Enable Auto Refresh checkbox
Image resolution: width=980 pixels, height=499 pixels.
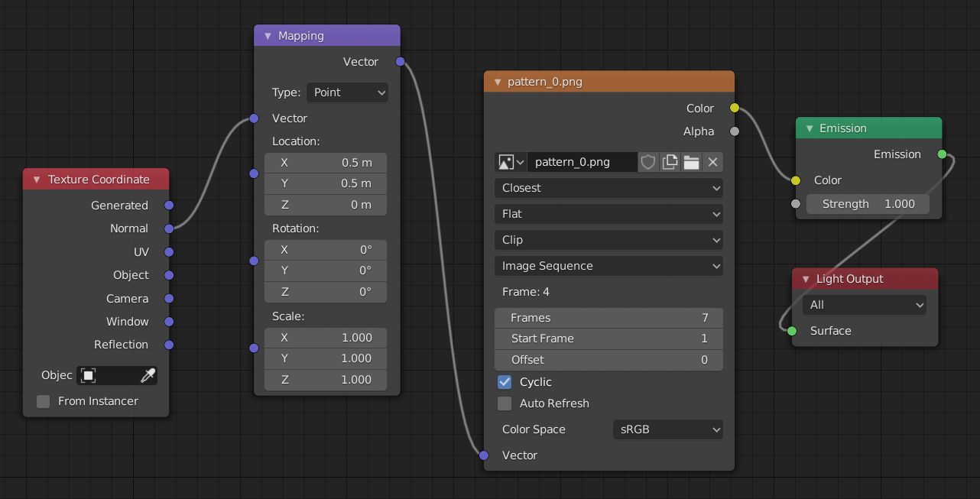pos(505,403)
